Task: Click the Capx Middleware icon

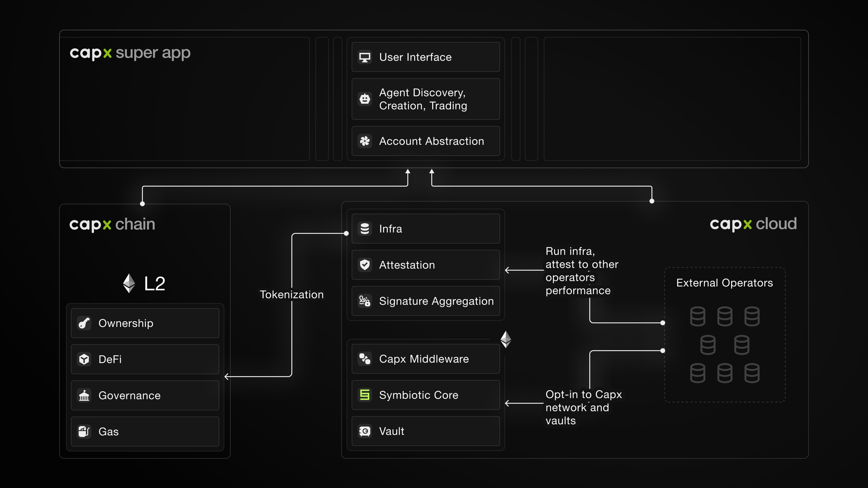Action: [x=365, y=359]
